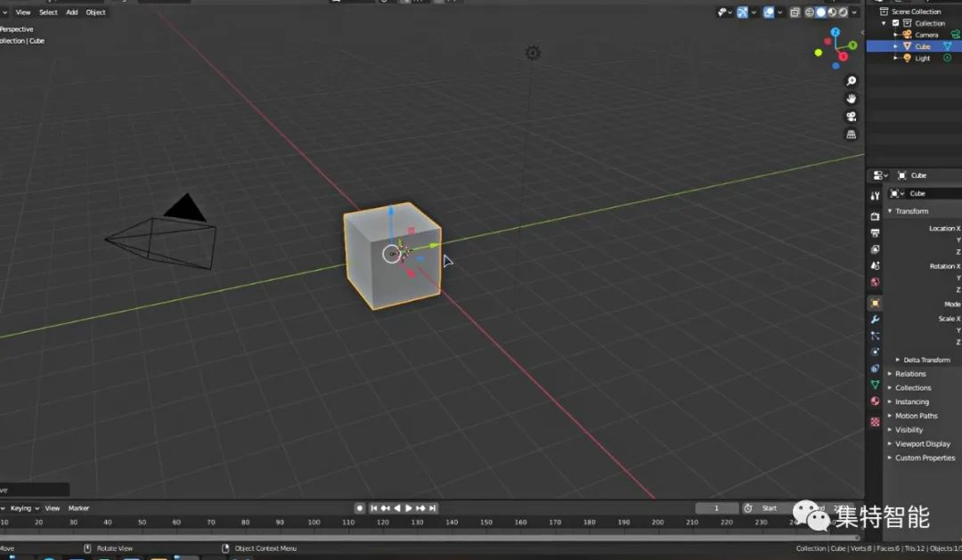Open the Keying dropdown in the timeline
The image size is (962, 560).
(x=25, y=507)
